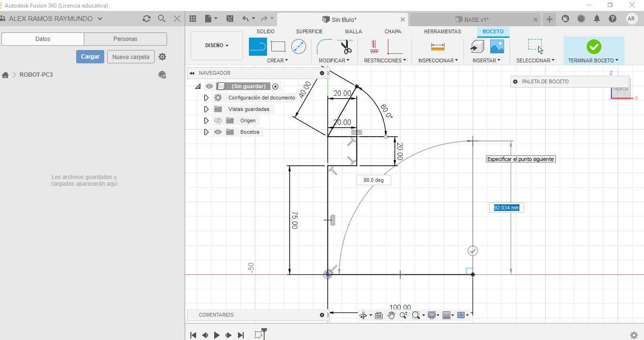Open the DISEÑO workspace dropdown
Viewport: 644px width, 340px height.
[x=217, y=46]
